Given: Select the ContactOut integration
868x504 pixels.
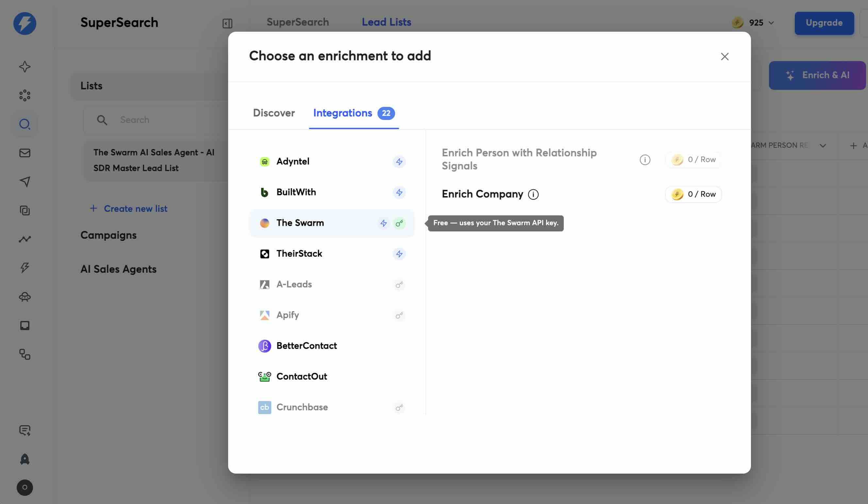Looking at the screenshot, I should (332, 377).
